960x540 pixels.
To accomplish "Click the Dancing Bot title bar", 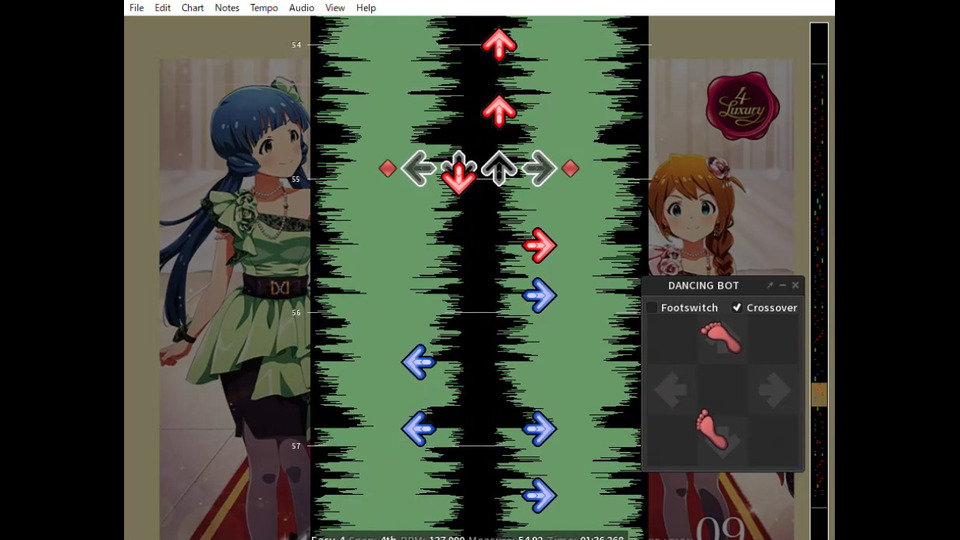I will point(703,285).
